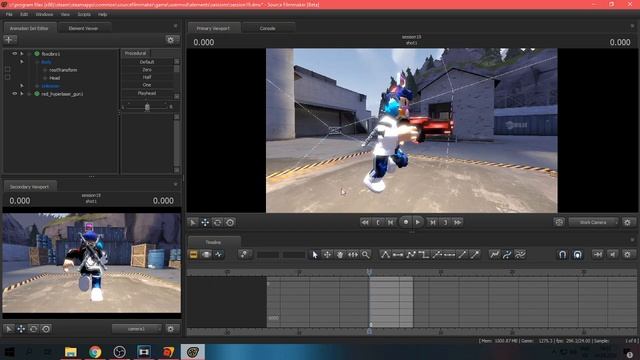
Task: Apply flat tangent to keys
Action: pyautogui.click(x=398, y=255)
